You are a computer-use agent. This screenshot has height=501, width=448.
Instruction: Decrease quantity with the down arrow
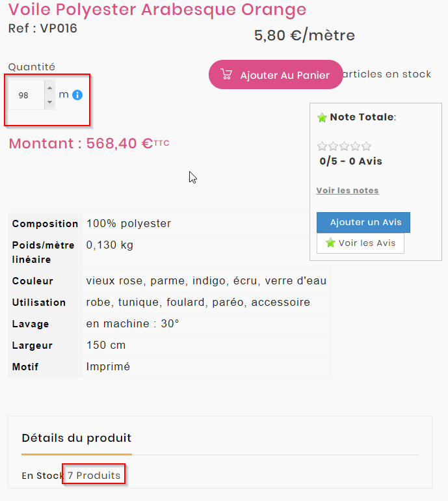coord(50,102)
